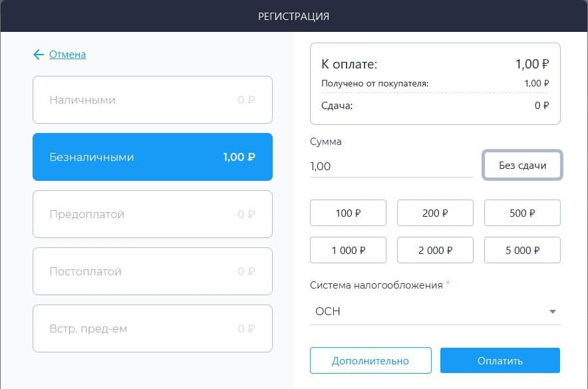Expand the Система налогообложения dropdown arrow

(552, 311)
